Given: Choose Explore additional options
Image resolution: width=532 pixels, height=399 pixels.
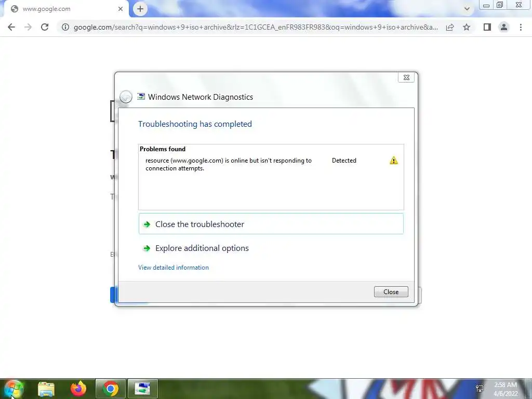Looking at the screenshot, I should (271, 248).
